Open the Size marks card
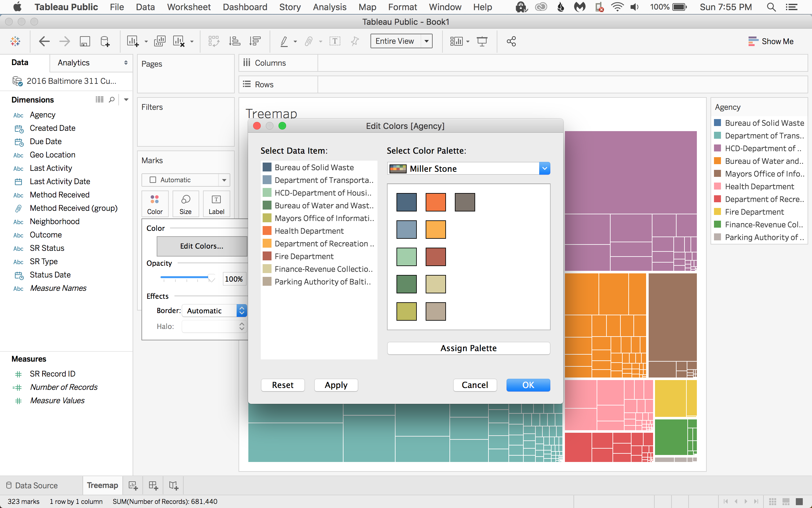The height and width of the screenshot is (508, 812). tap(186, 204)
